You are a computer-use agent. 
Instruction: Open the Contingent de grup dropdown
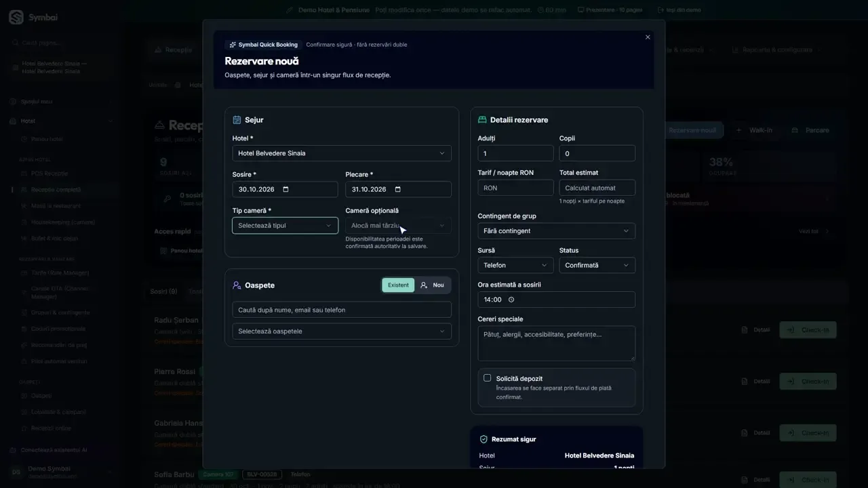[x=557, y=231]
